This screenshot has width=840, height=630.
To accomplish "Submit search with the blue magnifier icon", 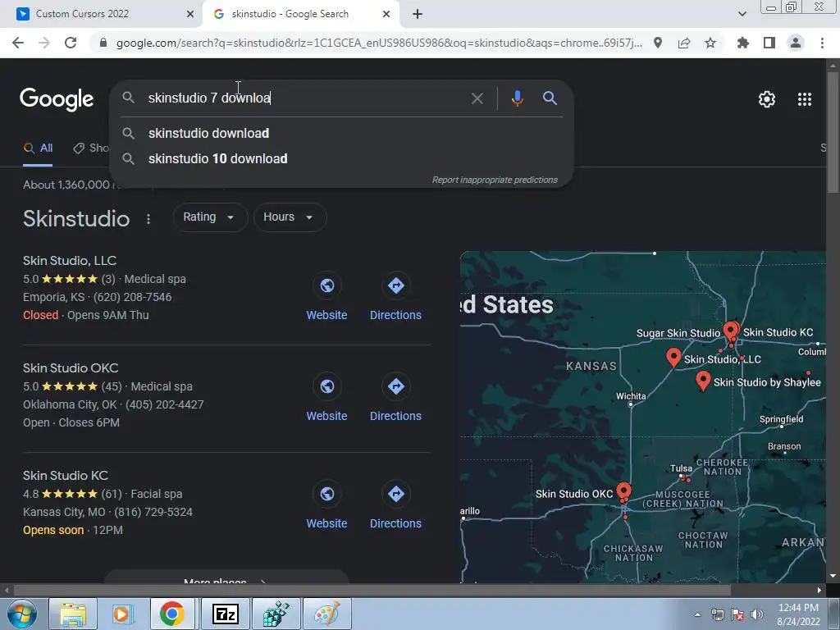I will click(550, 98).
